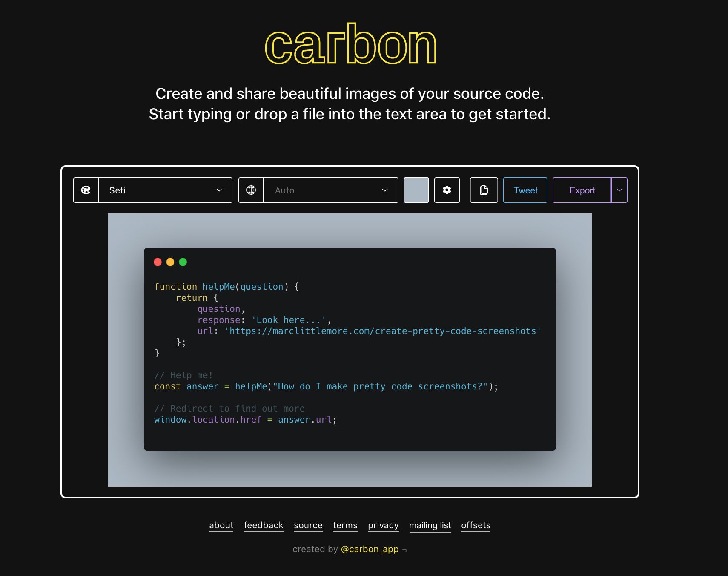Click the yellow traffic light dot
728x576 pixels.
pos(170,262)
